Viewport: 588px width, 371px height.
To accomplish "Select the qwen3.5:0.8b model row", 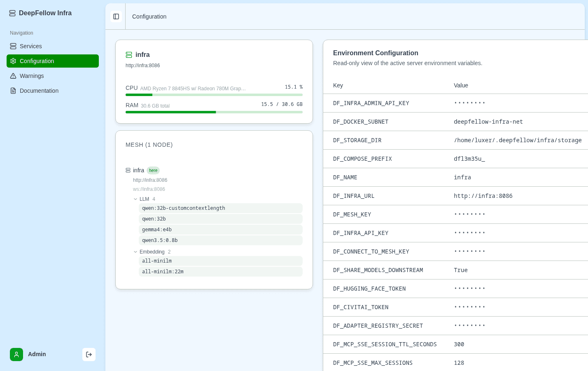I will point(221,240).
